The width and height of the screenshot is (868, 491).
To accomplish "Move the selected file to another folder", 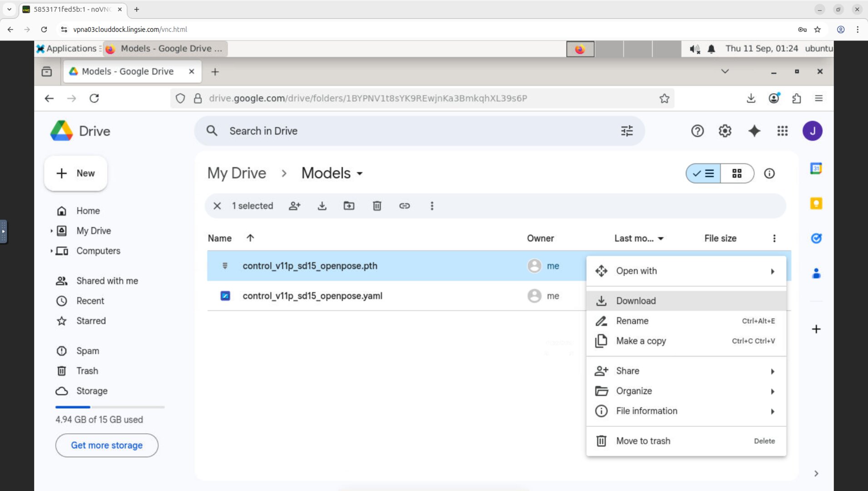I will pos(349,205).
